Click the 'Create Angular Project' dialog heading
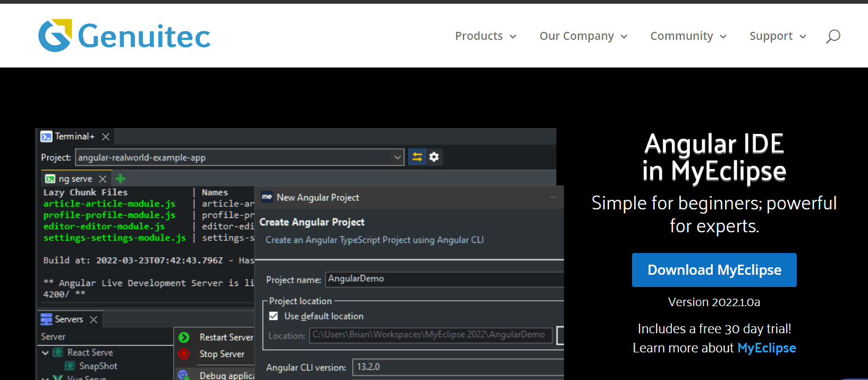 tap(312, 222)
